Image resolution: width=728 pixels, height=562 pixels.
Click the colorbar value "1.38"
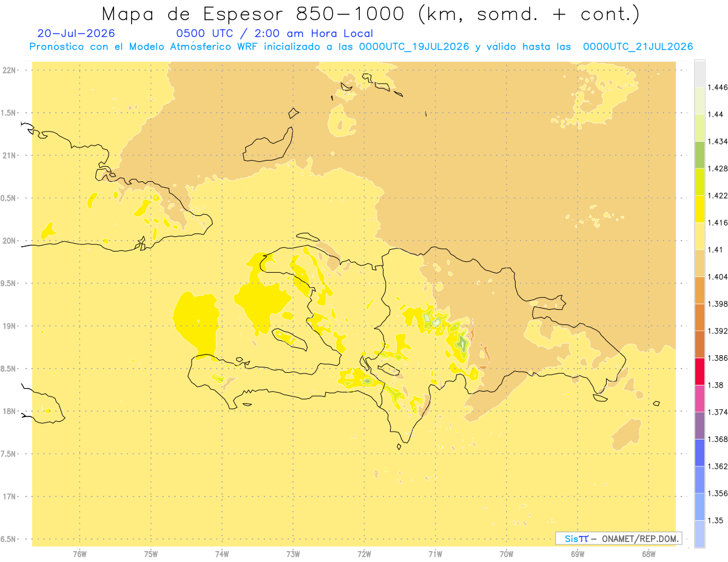(715, 385)
